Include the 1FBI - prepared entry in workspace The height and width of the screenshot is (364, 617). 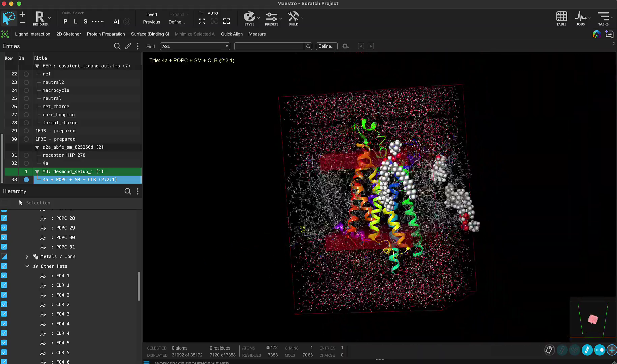(26, 139)
